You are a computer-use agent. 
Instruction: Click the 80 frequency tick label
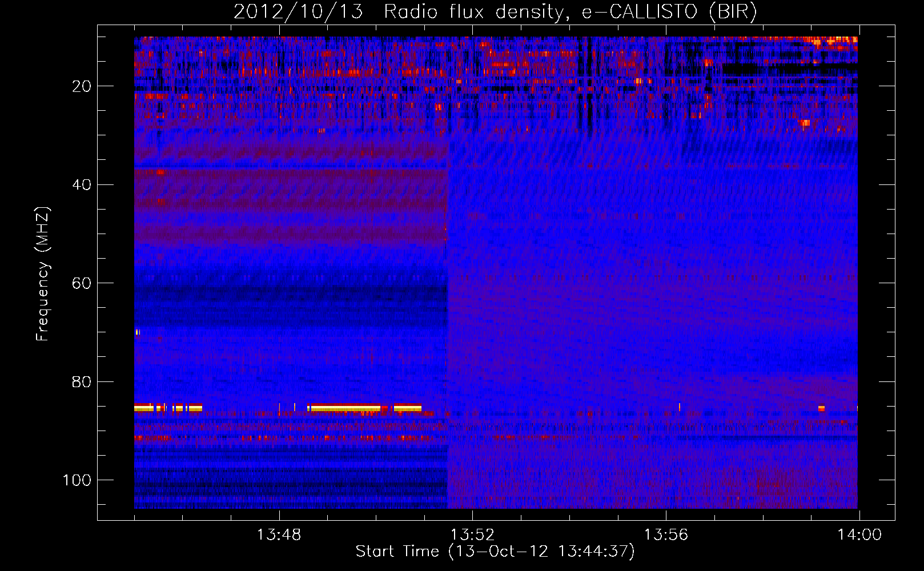coord(82,382)
